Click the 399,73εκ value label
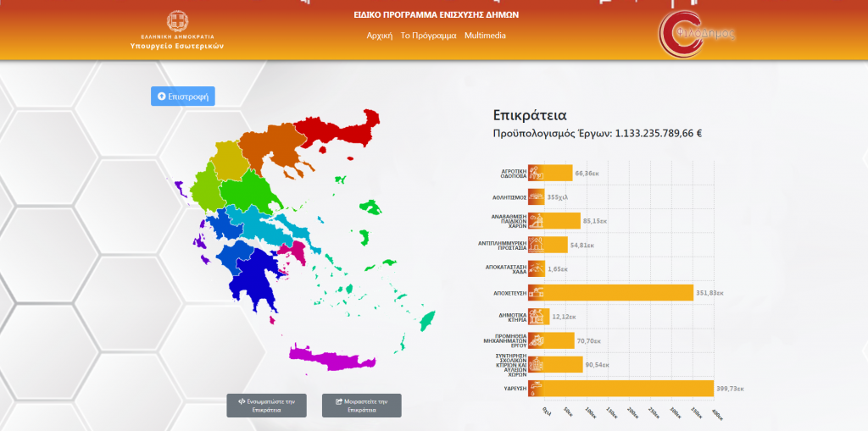868x431 pixels. click(730, 388)
